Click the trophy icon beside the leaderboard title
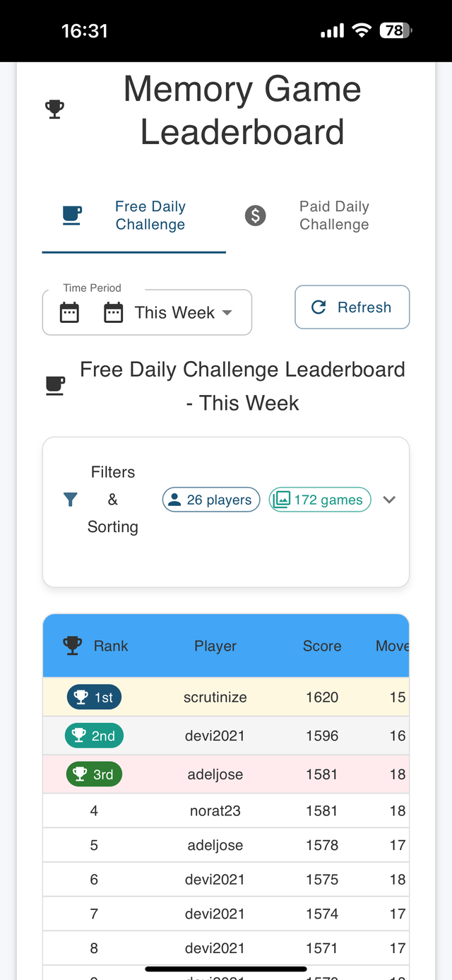 point(54,110)
